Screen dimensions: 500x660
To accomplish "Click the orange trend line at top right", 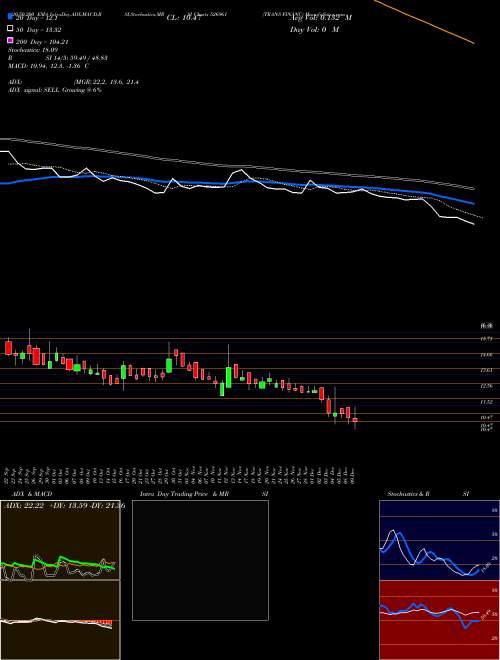I will 424,21.
